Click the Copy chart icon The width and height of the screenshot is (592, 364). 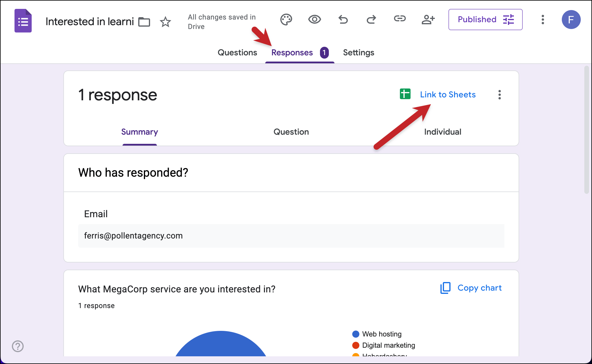point(445,288)
